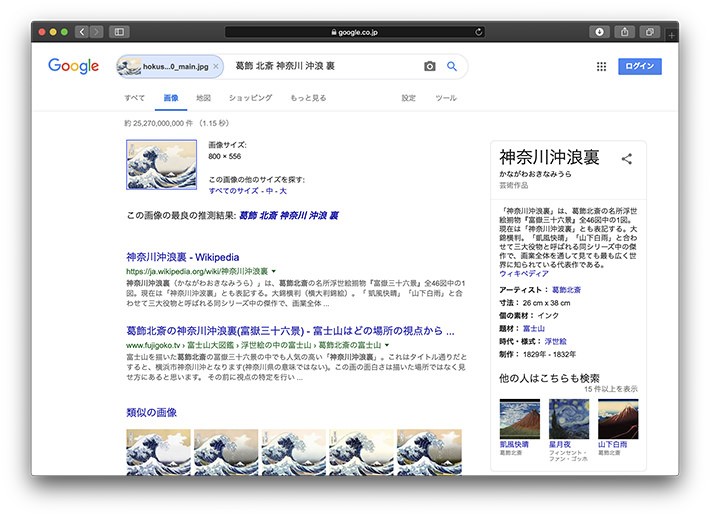Screen dimensions: 710x517
Task: Open the Google apps grid
Action: [x=601, y=66]
